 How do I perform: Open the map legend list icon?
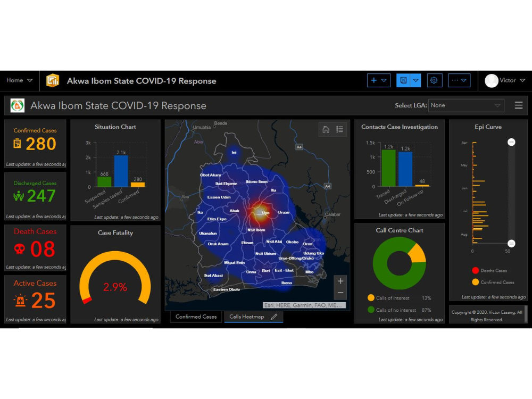tap(339, 129)
